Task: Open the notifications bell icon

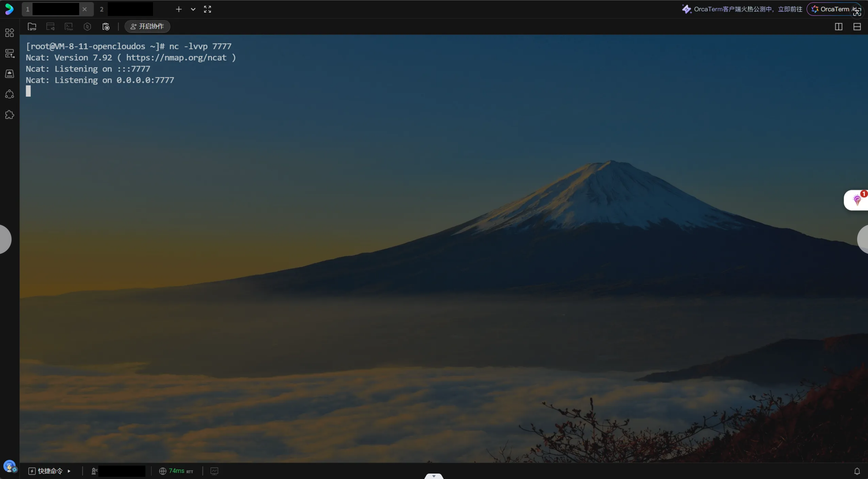Action: 857,471
